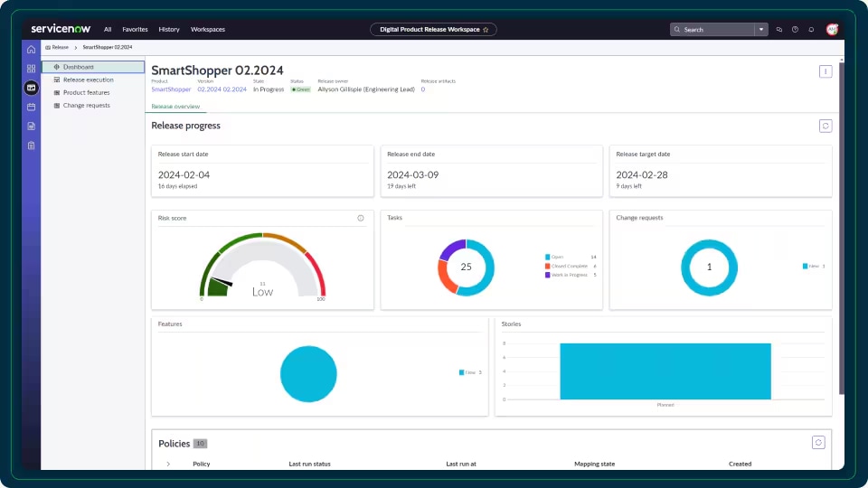Favorite the workspace with star icon

[x=486, y=29]
